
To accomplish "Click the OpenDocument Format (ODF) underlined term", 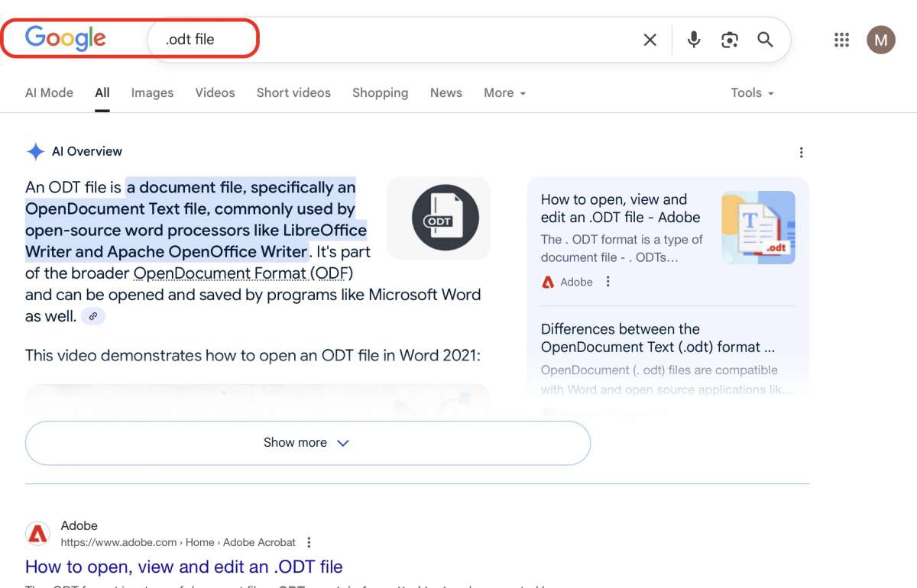I will coord(244,273).
